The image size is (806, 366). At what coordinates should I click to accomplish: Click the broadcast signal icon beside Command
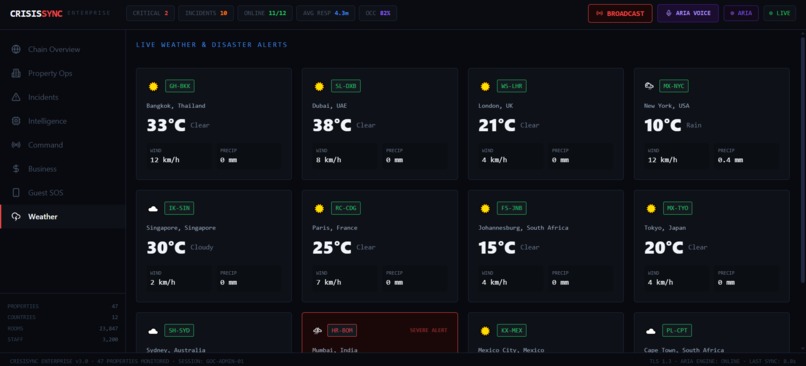(x=16, y=145)
